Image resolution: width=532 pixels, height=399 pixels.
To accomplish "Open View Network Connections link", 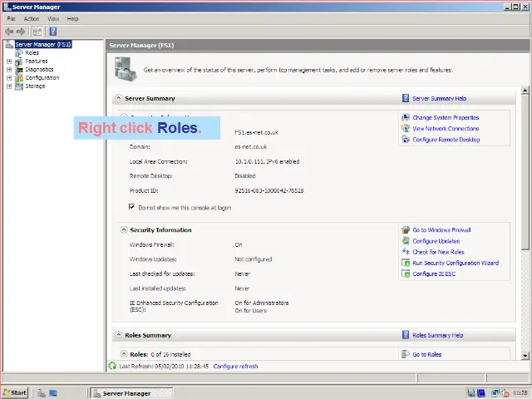I will (446, 129).
